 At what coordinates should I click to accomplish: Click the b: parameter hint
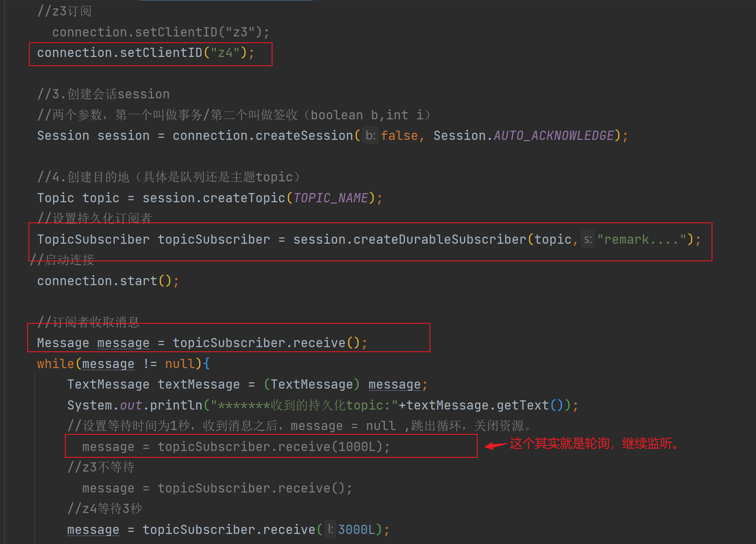(370, 135)
